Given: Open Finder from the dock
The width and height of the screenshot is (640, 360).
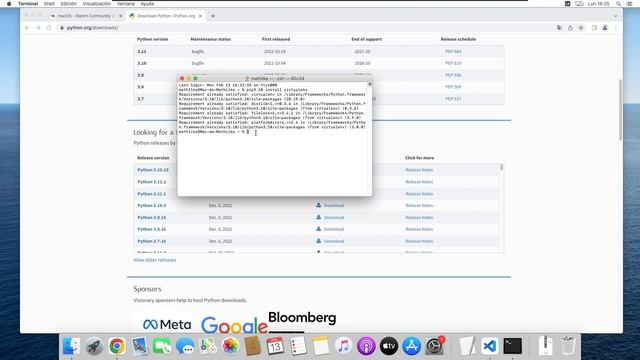Looking at the screenshot, I should pyautogui.click(x=71, y=346).
